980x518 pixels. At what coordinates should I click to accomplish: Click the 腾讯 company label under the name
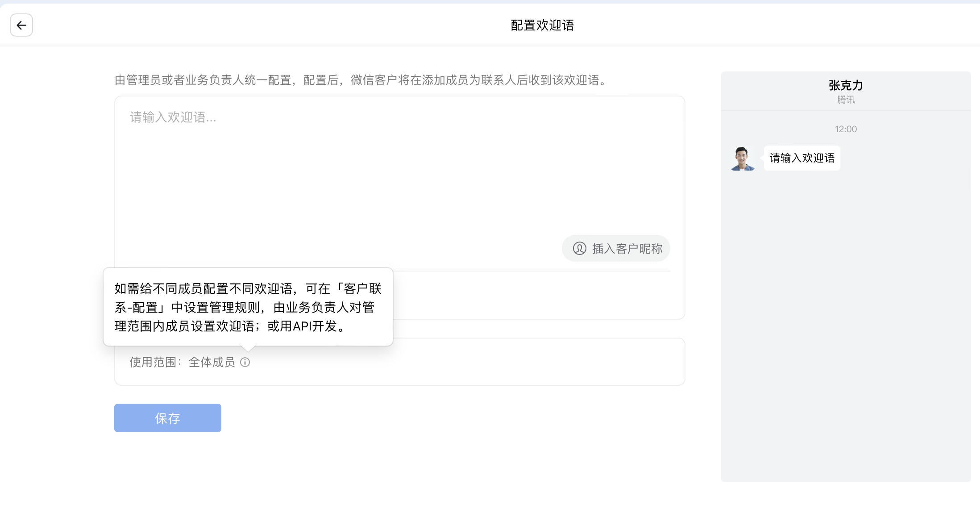pos(846,100)
